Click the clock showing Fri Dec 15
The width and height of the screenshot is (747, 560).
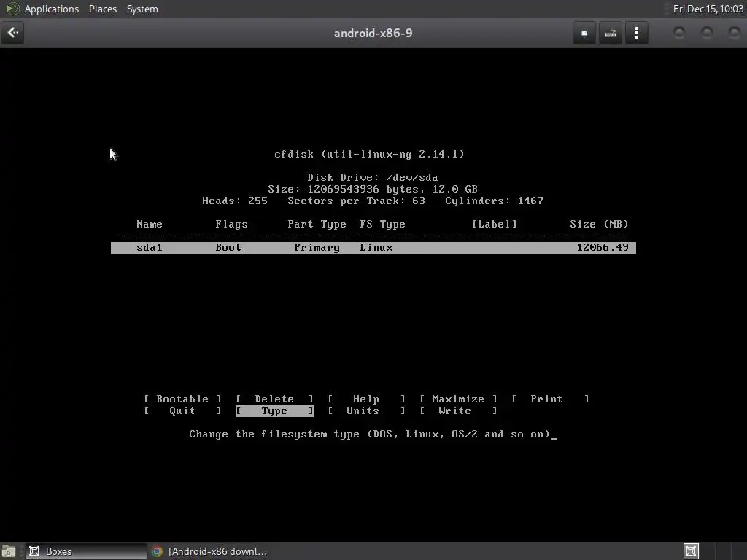click(708, 9)
